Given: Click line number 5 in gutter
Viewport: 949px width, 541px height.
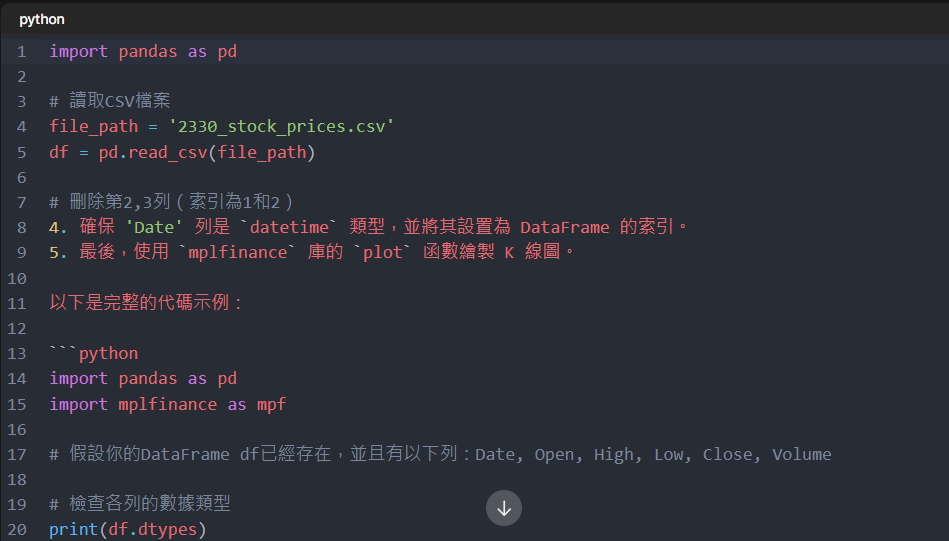Looking at the screenshot, I should pyautogui.click(x=21, y=152).
